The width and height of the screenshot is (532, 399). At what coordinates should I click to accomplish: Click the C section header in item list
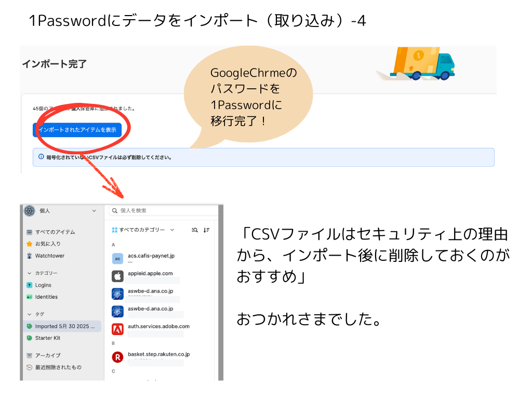(x=113, y=371)
